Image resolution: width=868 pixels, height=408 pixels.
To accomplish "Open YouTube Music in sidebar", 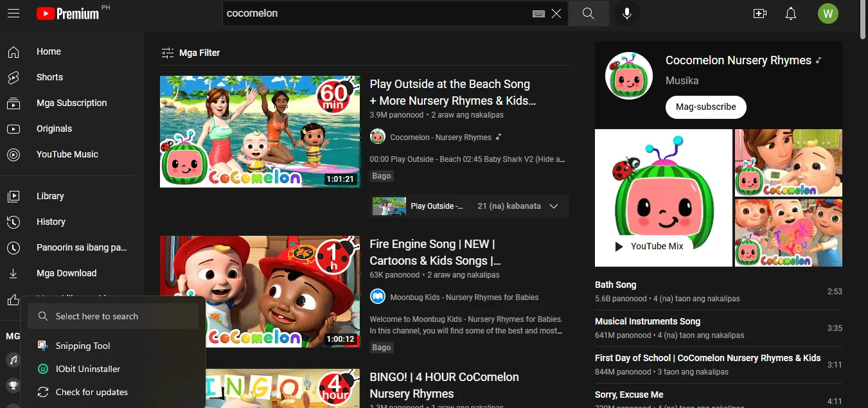I will point(67,154).
